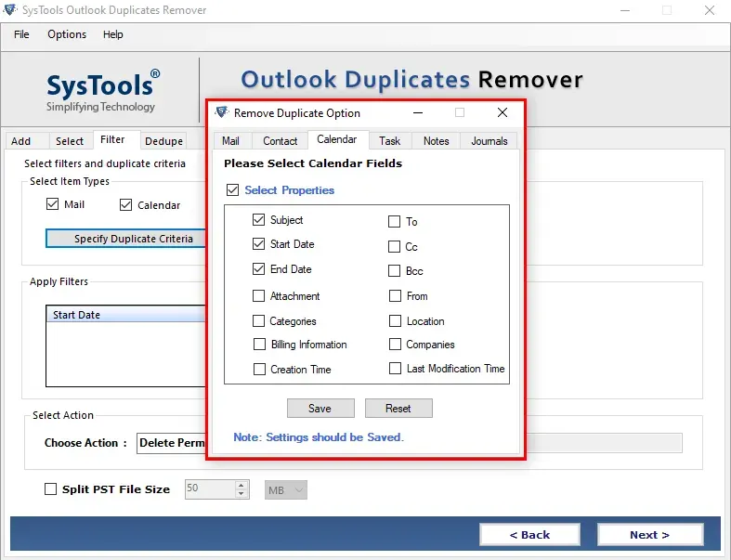Open the File menu

pyautogui.click(x=21, y=34)
